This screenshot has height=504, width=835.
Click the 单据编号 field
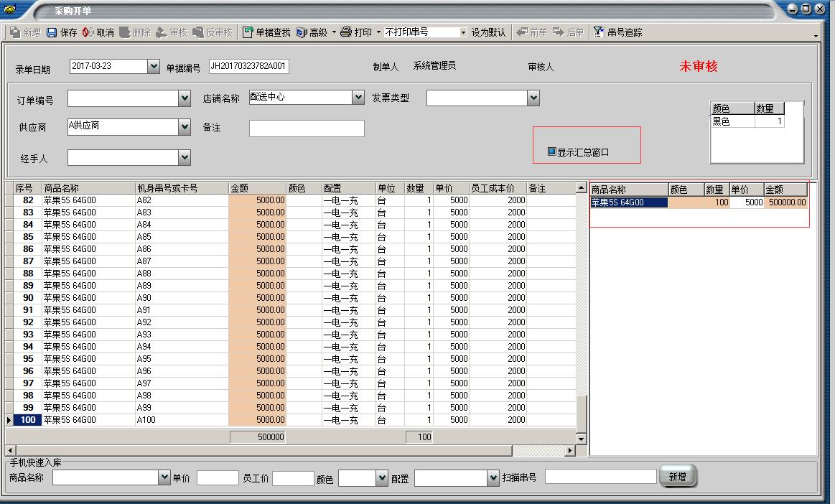[248, 66]
